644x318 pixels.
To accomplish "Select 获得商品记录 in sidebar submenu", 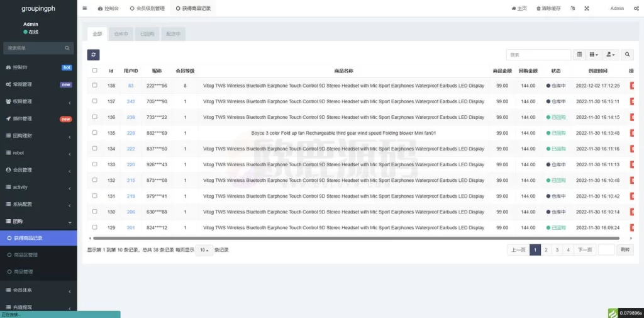I will tap(38, 238).
